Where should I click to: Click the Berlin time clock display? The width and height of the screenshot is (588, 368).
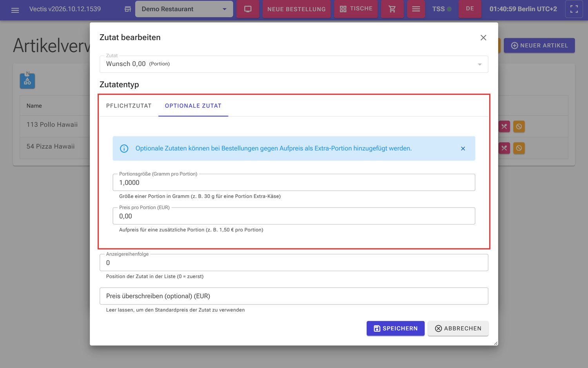(523, 9)
